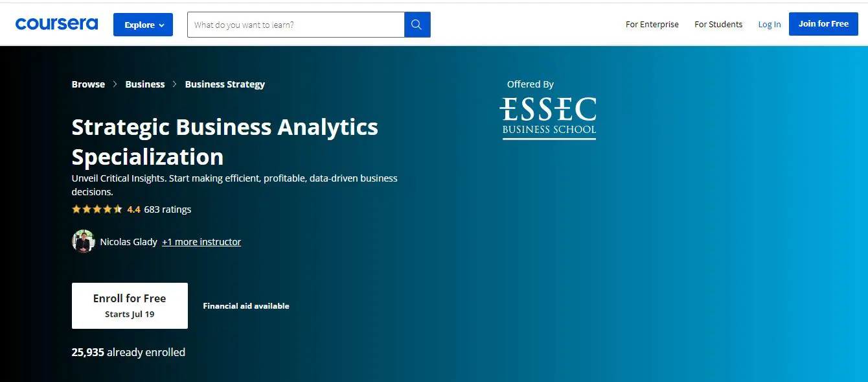Click the search magnifying glass icon

point(416,24)
